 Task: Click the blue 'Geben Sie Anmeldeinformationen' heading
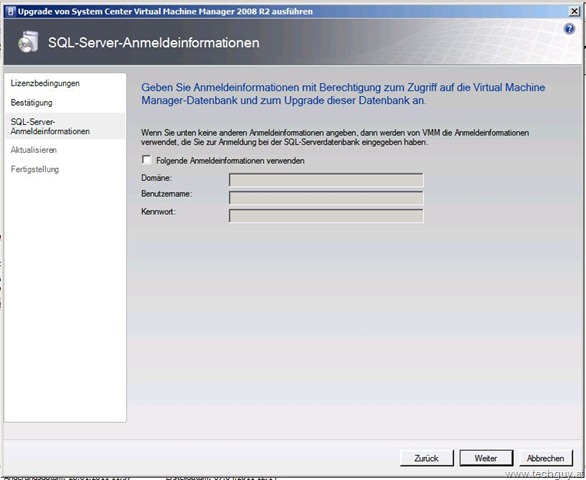343,94
